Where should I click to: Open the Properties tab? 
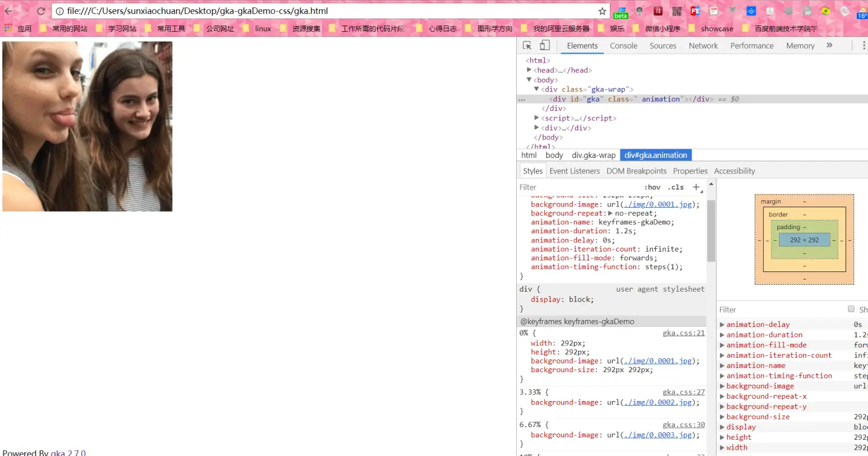690,171
